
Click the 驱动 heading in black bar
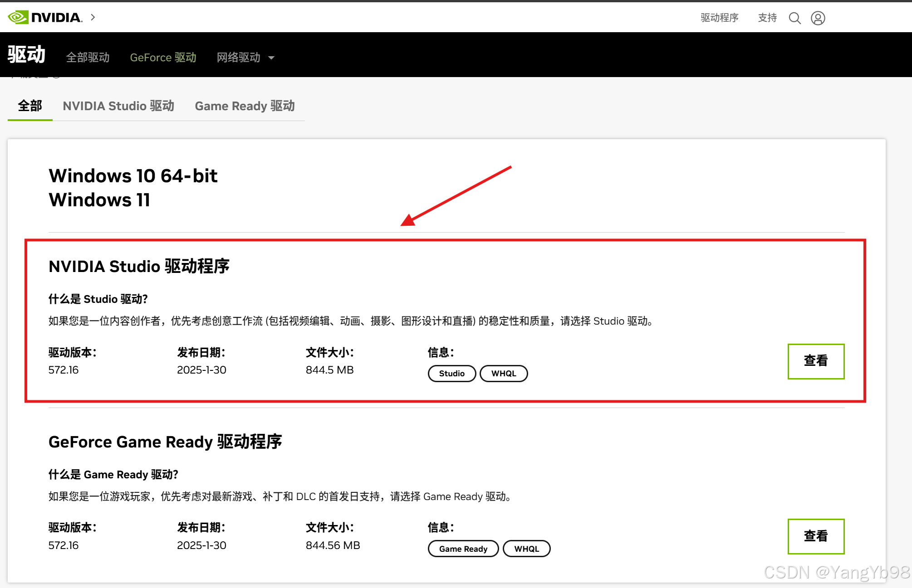[x=26, y=54]
